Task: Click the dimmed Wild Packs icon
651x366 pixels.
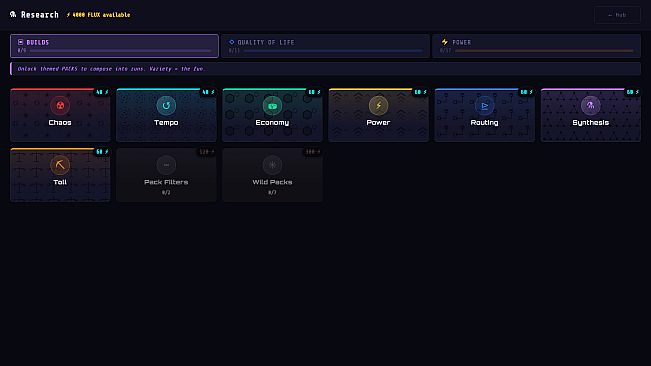Action: (272, 165)
